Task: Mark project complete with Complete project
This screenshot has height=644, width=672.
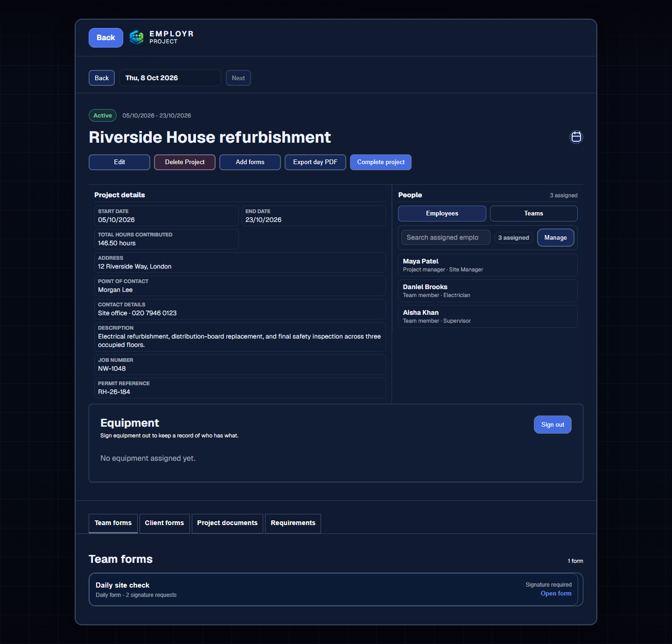Action: pyautogui.click(x=381, y=162)
